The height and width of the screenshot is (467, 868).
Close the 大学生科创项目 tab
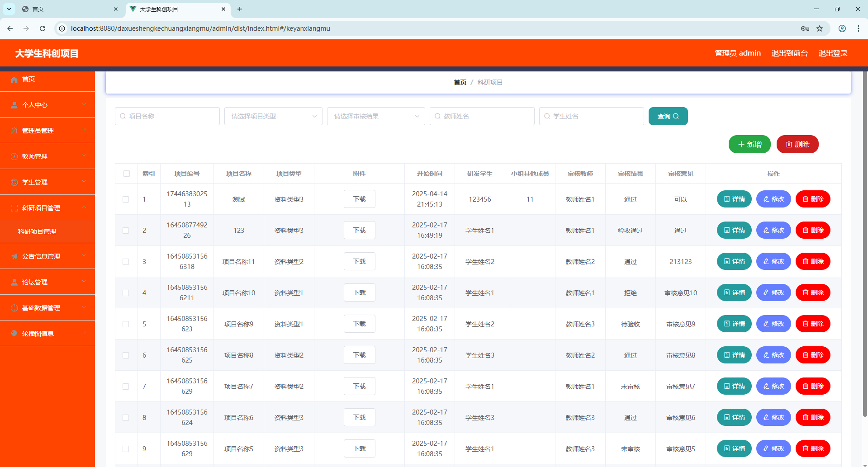coord(223,9)
